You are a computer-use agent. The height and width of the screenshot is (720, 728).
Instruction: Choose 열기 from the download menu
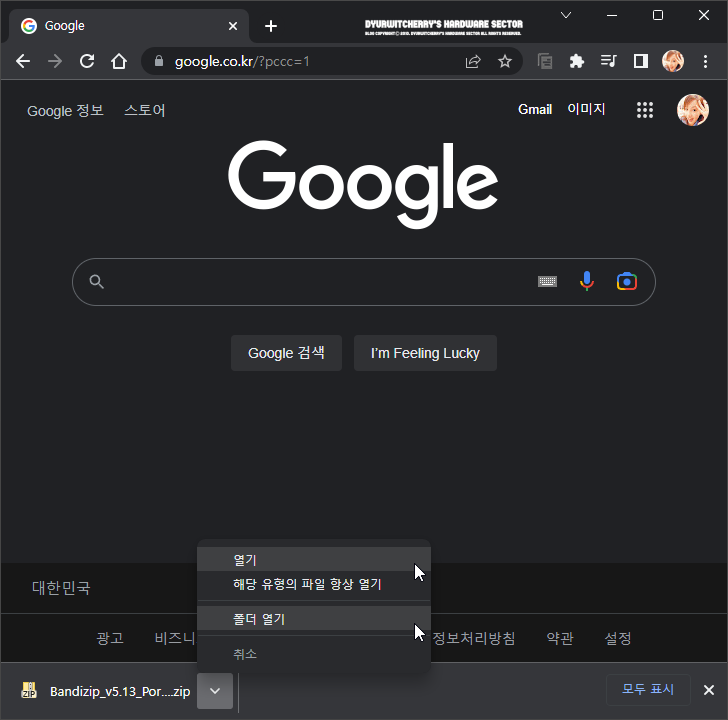pos(314,560)
